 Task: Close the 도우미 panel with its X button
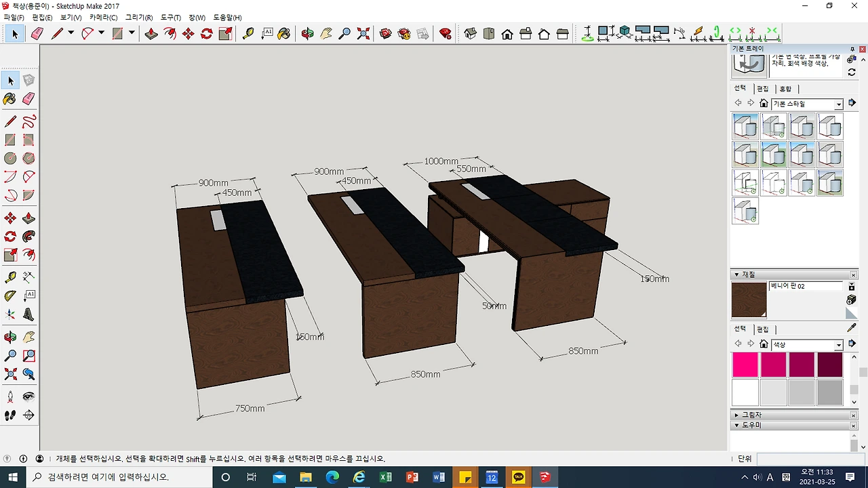pos(854,426)
